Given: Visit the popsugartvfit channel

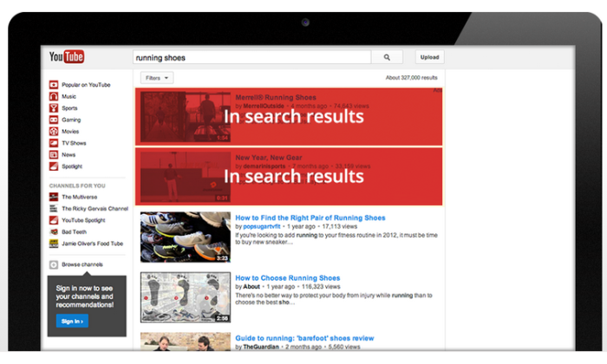Looking at the screenshot, I should pos(262,226).
